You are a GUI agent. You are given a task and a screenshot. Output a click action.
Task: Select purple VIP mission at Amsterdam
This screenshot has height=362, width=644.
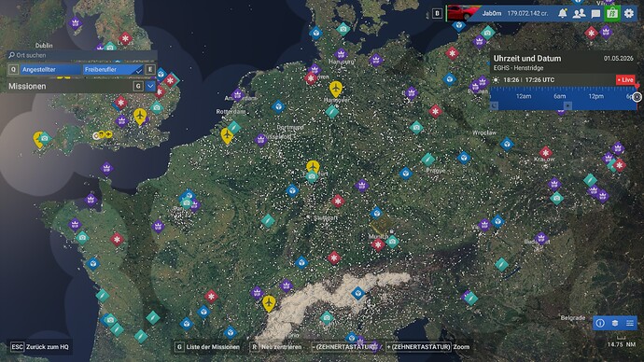[x=237, y=95]
